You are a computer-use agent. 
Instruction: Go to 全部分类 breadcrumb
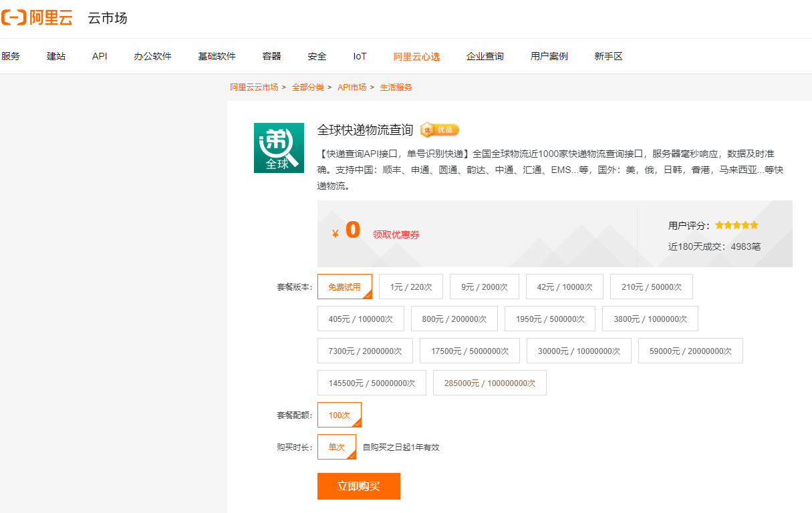[307, 88]
